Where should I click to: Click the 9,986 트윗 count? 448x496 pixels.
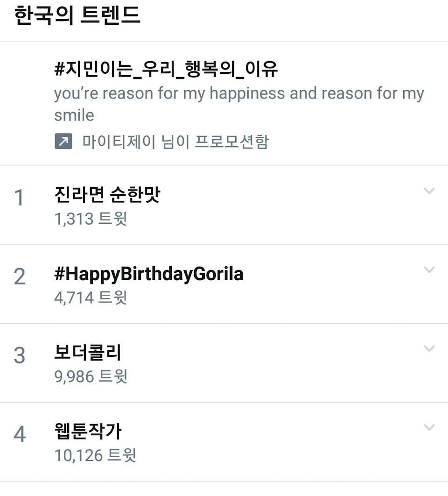[x=91, y=376]
